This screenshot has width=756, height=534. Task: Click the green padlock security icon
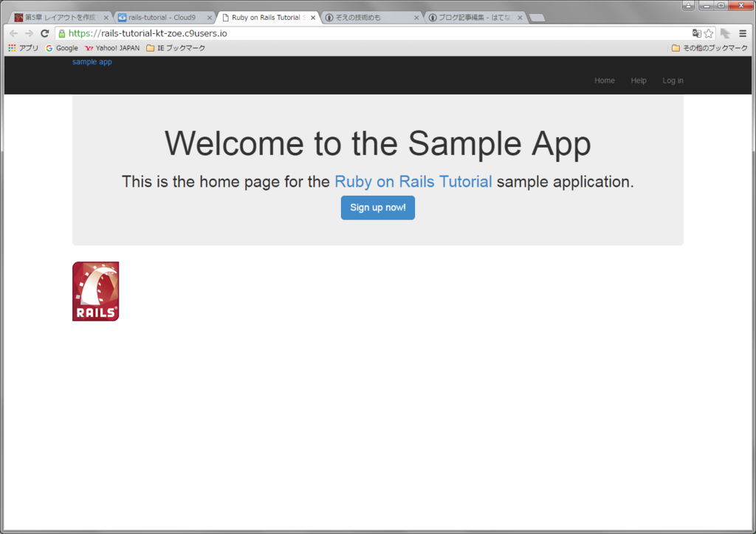pyautogui.click(x=62, y=33)
